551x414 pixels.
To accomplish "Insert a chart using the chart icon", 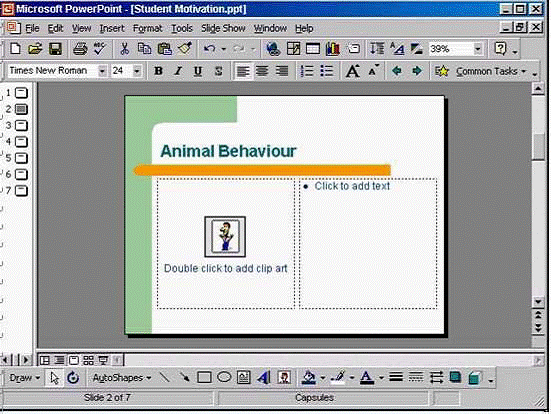I will click(332, 49).
